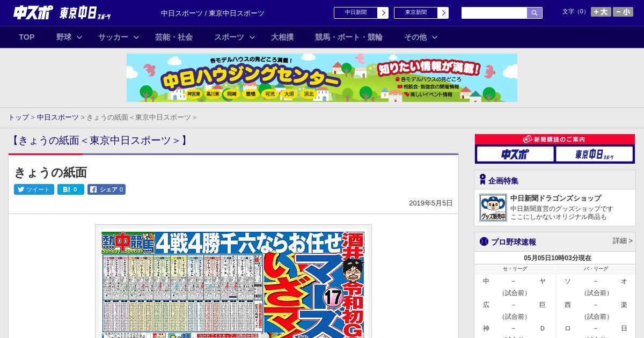Click the search magnifier button
The width and height of the screenshot is (644, 338).
[x=535, y=13]
